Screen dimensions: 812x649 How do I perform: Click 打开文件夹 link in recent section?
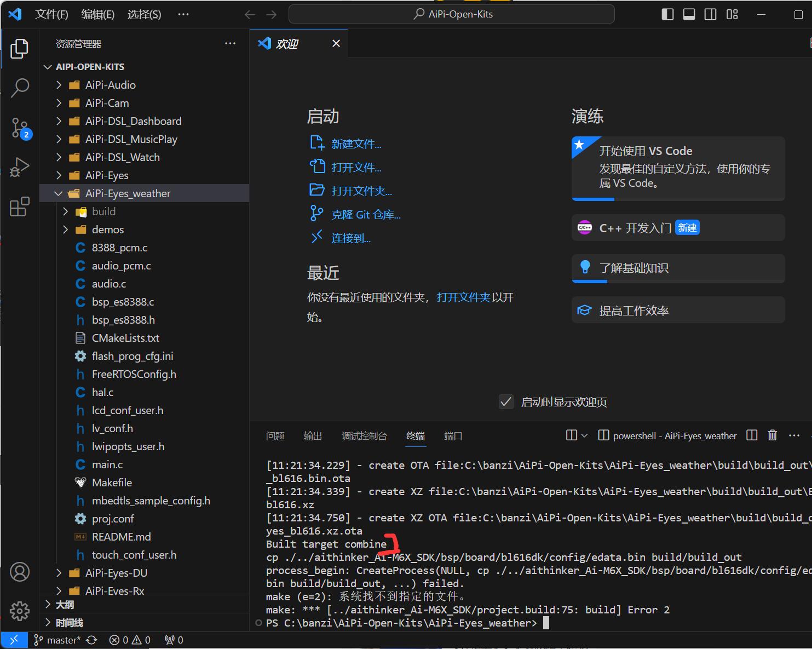464,297
